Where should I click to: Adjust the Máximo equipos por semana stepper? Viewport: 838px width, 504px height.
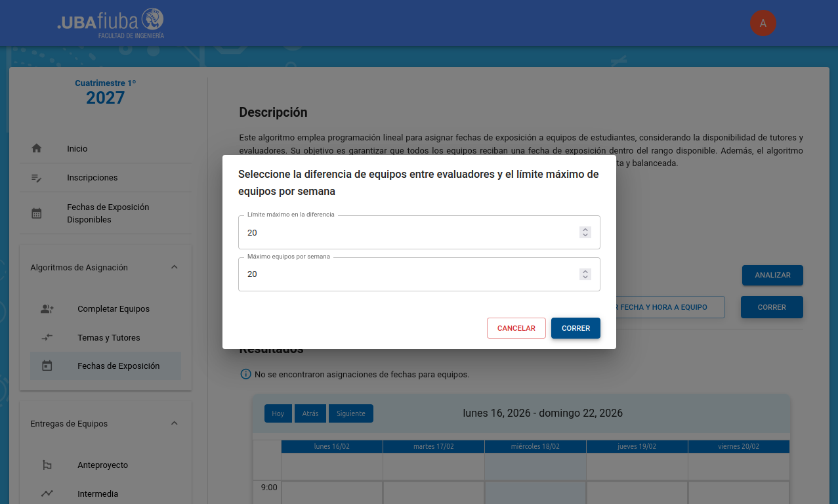coord(585,274)
